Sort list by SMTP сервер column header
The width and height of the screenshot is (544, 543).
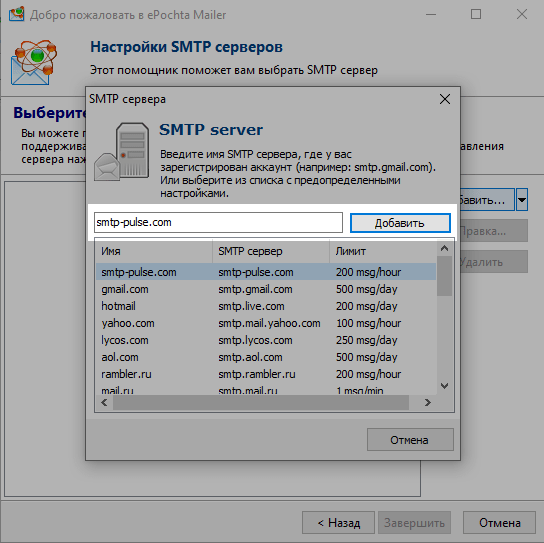click(271, 251)
